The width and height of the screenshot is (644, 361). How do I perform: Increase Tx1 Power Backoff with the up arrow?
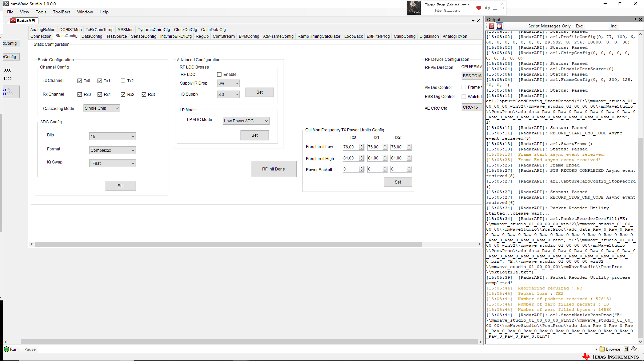385,168
